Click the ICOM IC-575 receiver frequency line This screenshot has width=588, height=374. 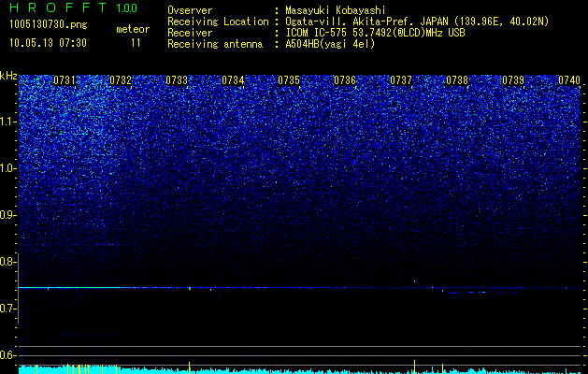(x=375, y=33)
